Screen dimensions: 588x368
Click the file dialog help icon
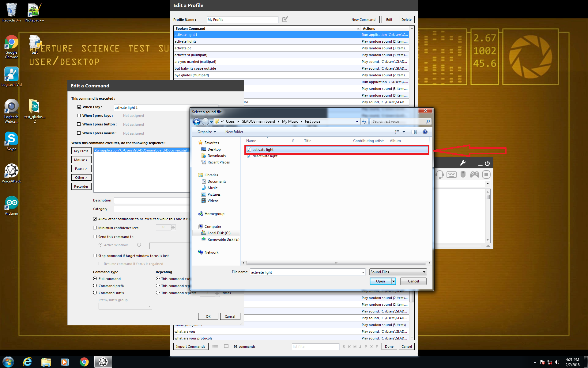click(x=425, y=132)
